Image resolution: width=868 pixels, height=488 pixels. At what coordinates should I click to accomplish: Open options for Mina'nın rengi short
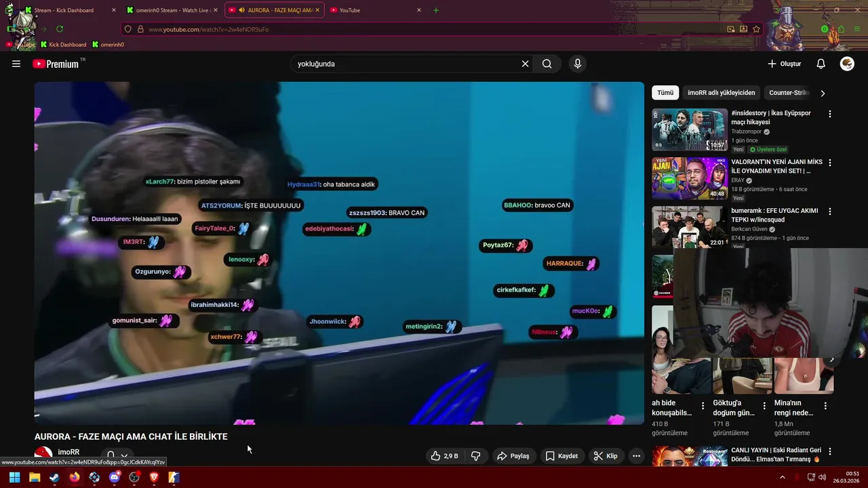[x=825, y=406]
